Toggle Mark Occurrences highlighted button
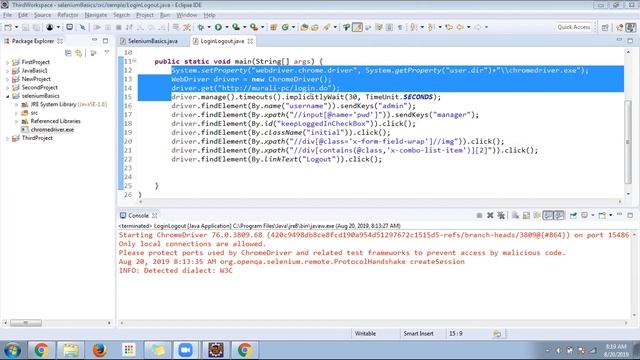 pos(358,27)
